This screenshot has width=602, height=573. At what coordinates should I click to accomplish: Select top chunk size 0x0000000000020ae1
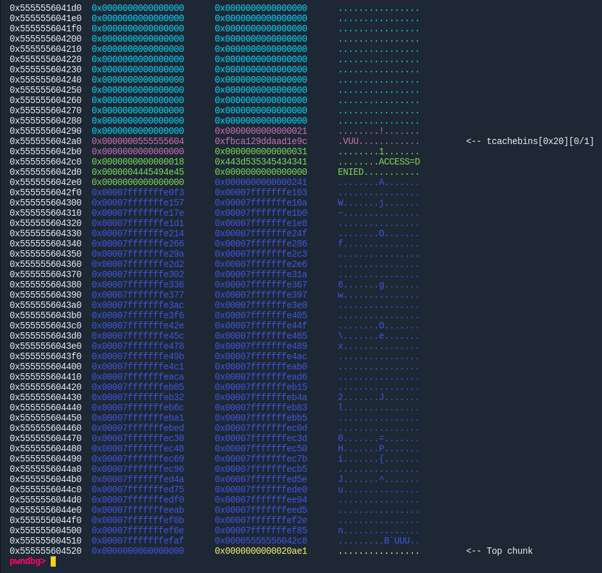[x=261, y=551]
